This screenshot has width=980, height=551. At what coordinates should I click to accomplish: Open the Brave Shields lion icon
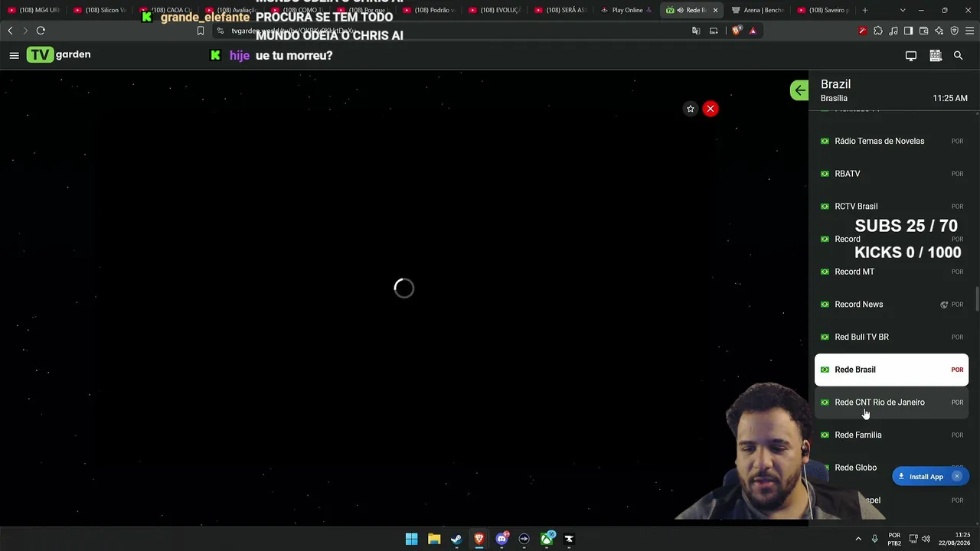click(737, 31)
